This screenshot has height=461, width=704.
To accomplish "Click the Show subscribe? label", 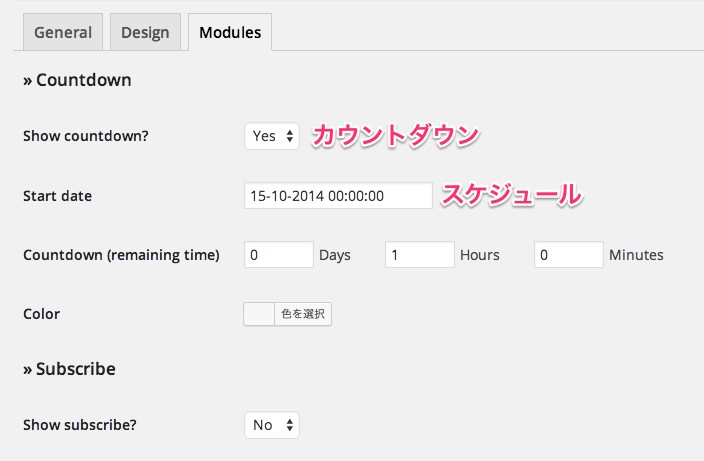I will (79, 425).
